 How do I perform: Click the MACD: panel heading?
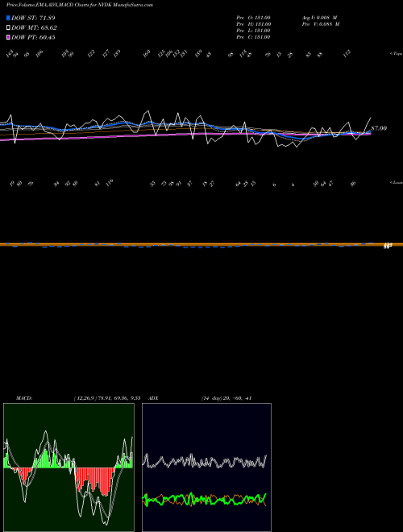coord(24,398)
